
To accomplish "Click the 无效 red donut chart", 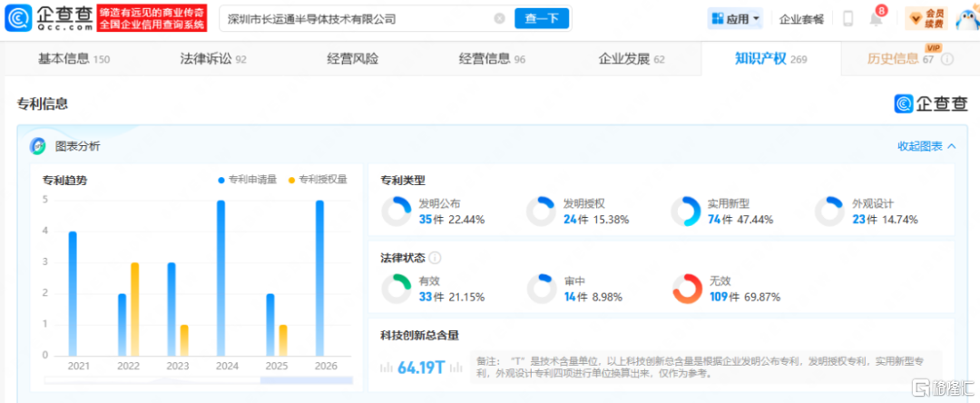I will 686,290.
